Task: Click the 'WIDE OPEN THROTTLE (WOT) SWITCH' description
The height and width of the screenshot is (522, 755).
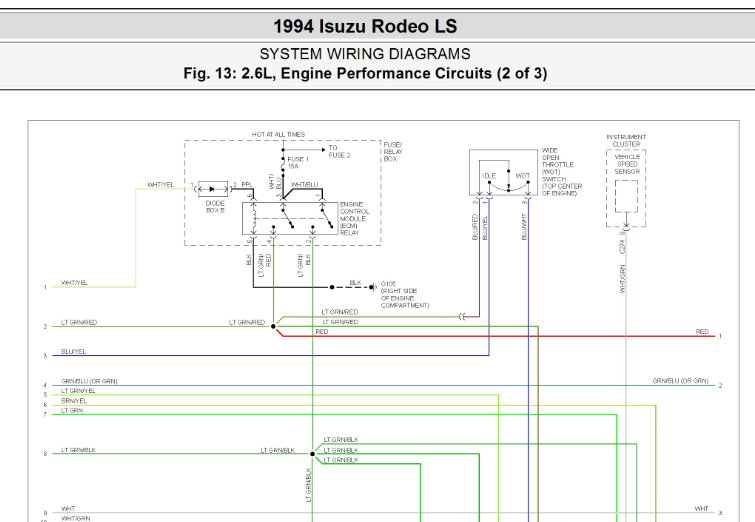Action: [x=562, y=171]
